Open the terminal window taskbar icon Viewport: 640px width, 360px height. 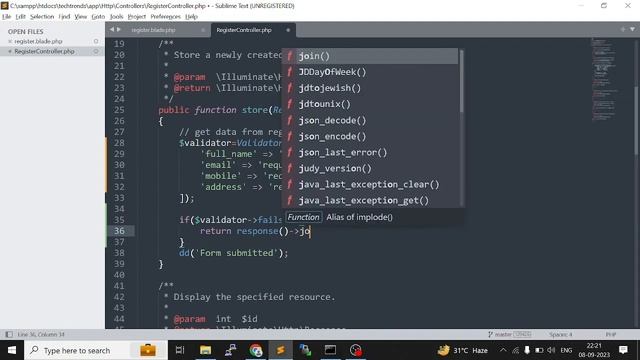(331, 350)
